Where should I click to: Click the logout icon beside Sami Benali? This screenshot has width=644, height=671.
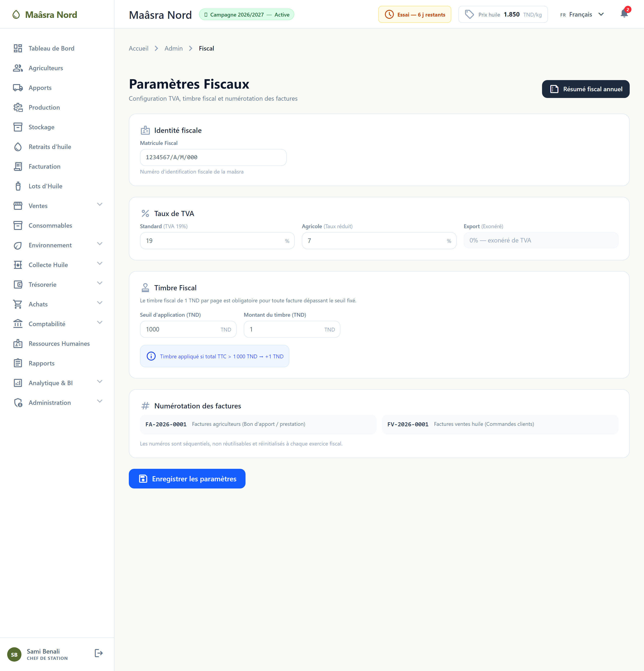[x=99, y=653]
